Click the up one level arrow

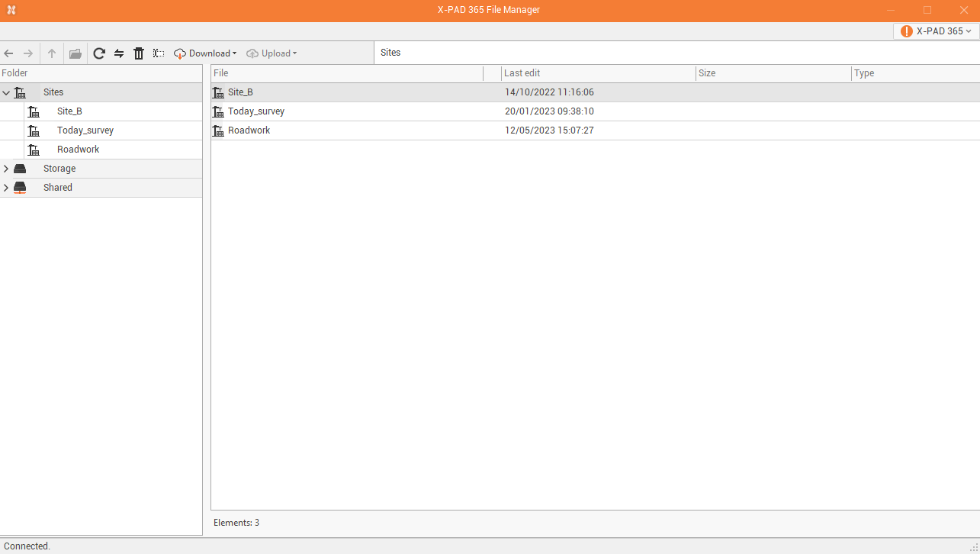pos(52,53)
